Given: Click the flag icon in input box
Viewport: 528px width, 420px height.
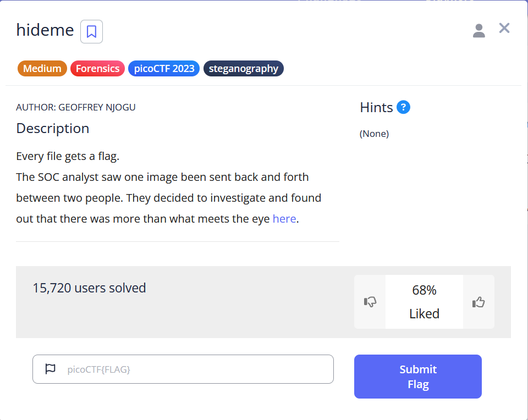Looking at the screenshot, I should pyautogui.click(x=50, y=369).
